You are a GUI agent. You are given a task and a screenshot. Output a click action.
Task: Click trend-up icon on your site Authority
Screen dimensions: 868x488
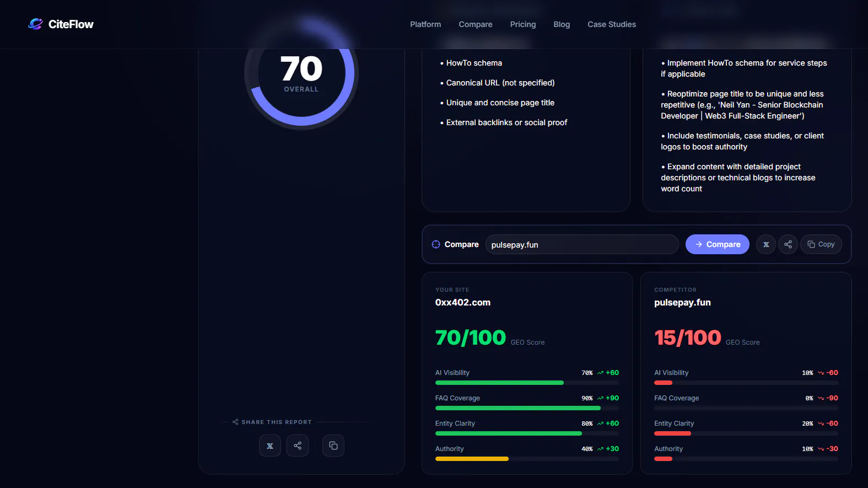point(600,449)
